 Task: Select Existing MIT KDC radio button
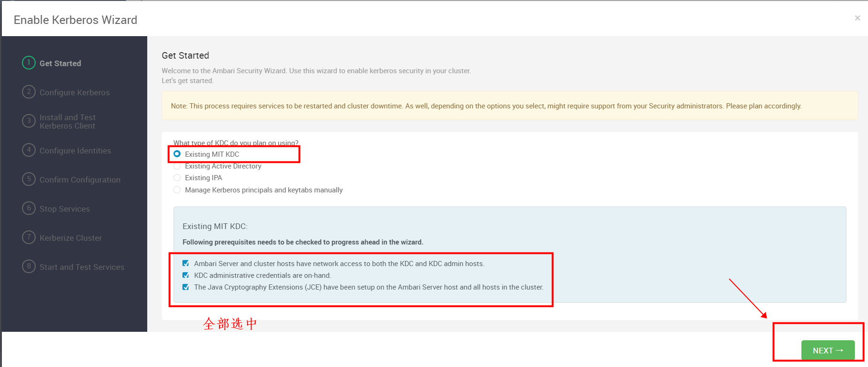coord(177,154)
